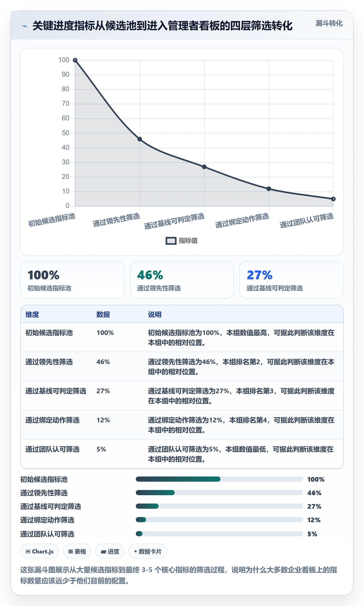Toggle the 指标值 legend swatch
Image resolution: width=364 pixels, height=606 pixels.
point(171,241)
